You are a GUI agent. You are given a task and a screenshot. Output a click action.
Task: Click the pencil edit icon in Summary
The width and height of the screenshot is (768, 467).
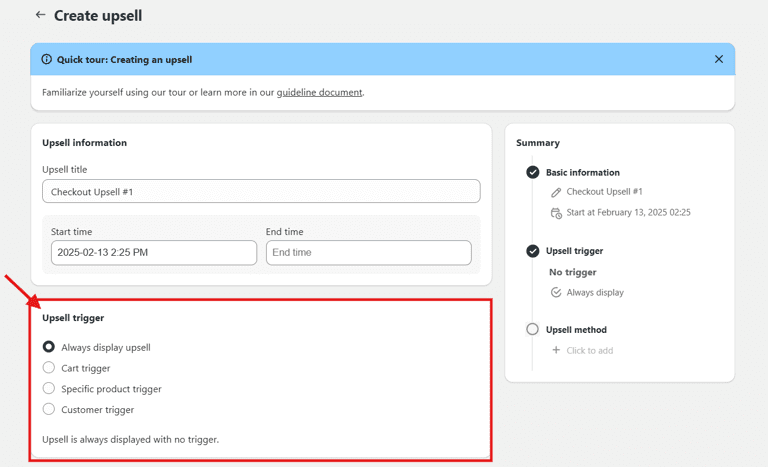(556, 192)
